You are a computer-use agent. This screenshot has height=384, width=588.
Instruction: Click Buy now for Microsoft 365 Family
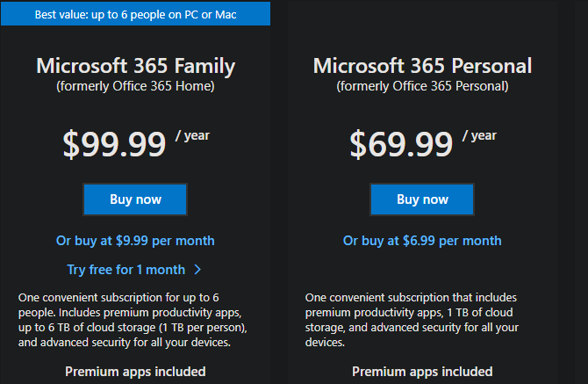tap(135, 199)
